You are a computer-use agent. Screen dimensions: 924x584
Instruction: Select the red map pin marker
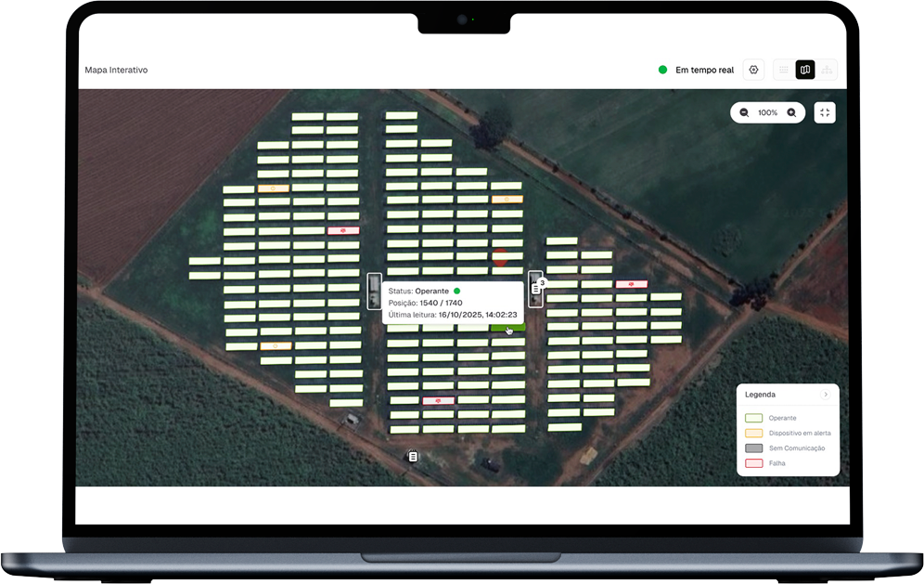[x=499, y=257]
